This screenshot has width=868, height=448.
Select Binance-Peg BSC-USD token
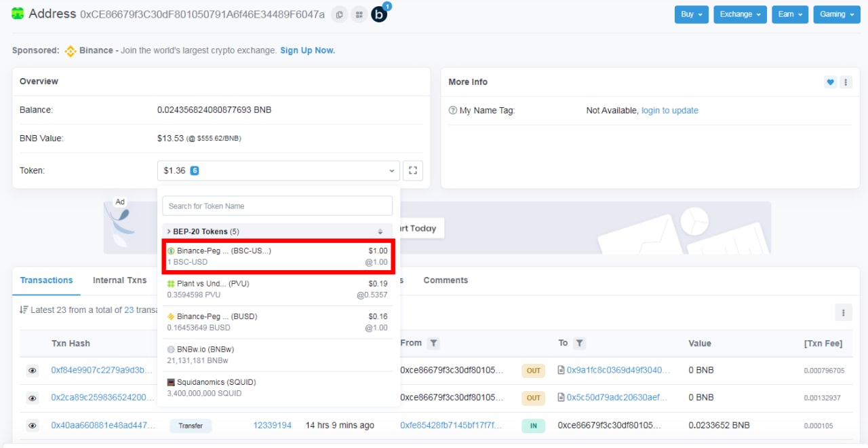pyautogui.click(x=277, y=256)
